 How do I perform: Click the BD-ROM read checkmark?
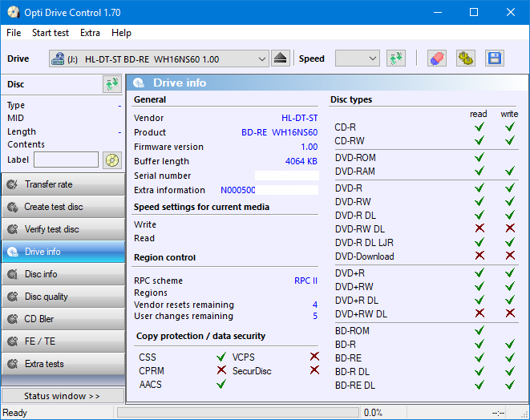click(479, 330)
